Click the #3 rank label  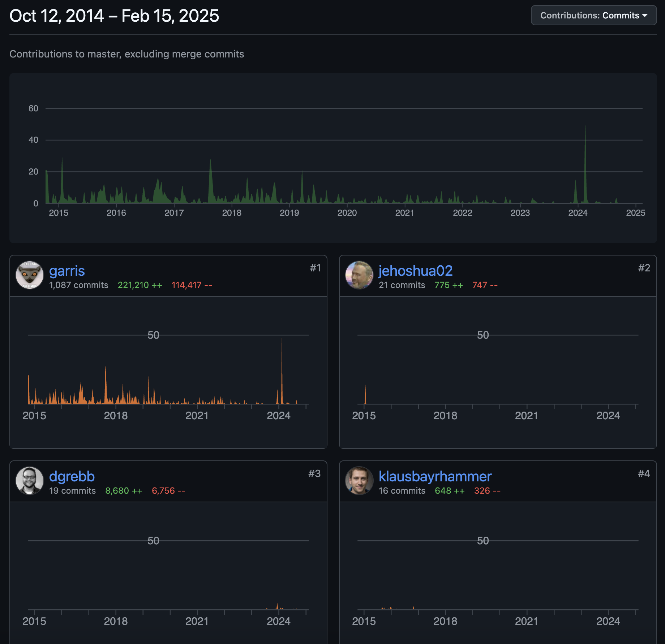pos(314,473)
